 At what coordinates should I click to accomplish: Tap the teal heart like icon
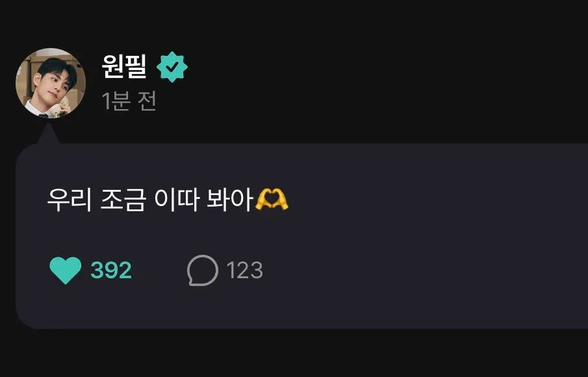coord(66,270)
